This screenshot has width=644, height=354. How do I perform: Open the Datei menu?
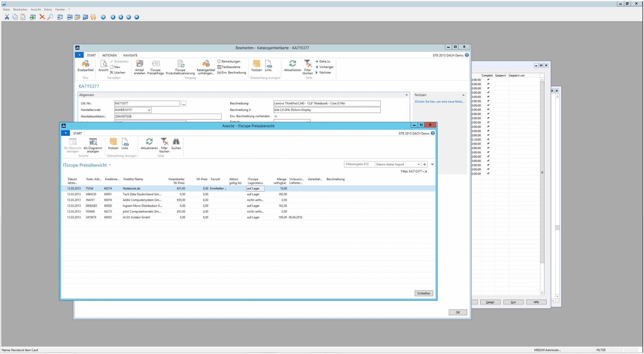(6, 10)
